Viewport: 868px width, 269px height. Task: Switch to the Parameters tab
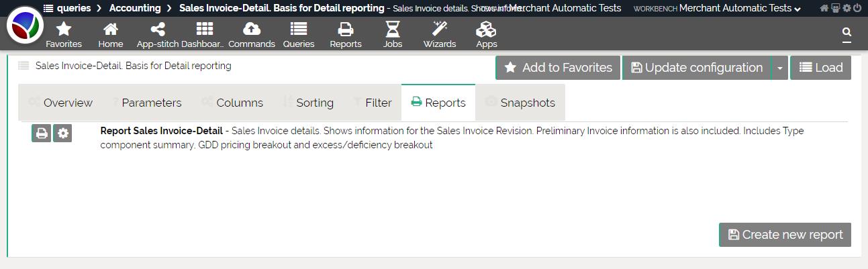click(151, 103)
